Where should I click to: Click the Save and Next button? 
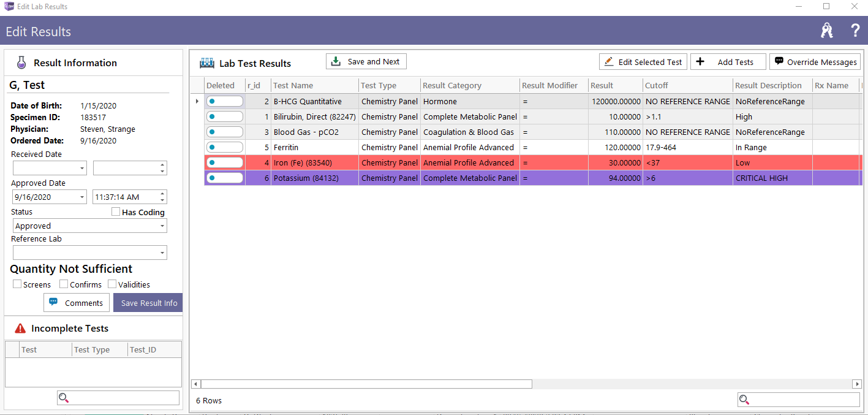coord(366,62)
